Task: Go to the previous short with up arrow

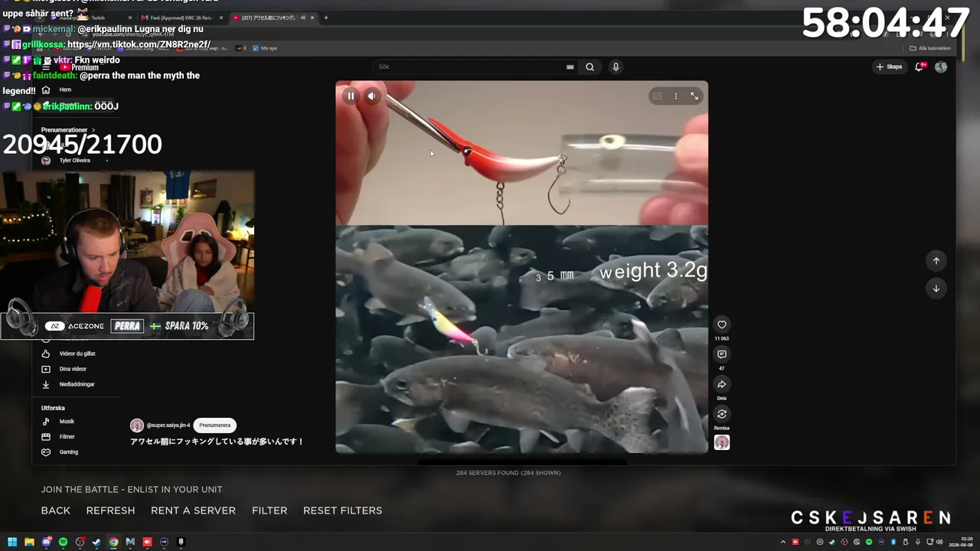Action: (x=936, y=261)
